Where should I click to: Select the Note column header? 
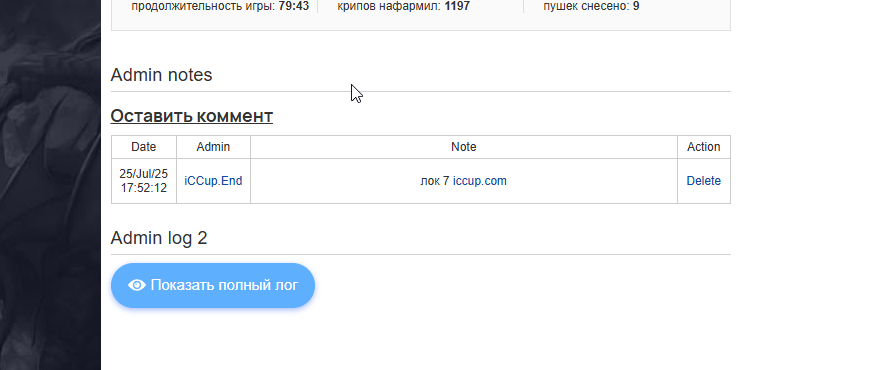point(464,147)
